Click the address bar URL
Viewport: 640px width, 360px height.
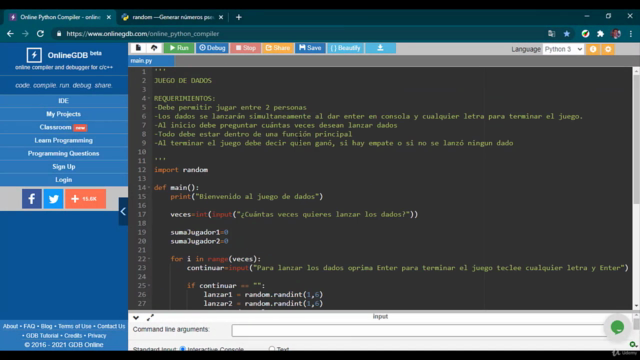(143, 34)
